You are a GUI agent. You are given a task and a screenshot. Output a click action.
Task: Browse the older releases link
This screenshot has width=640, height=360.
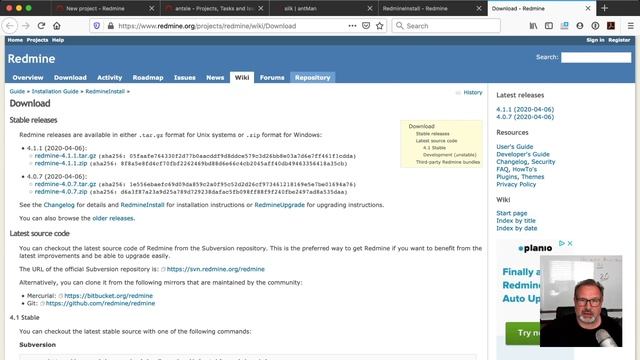(x=113, y=218)
